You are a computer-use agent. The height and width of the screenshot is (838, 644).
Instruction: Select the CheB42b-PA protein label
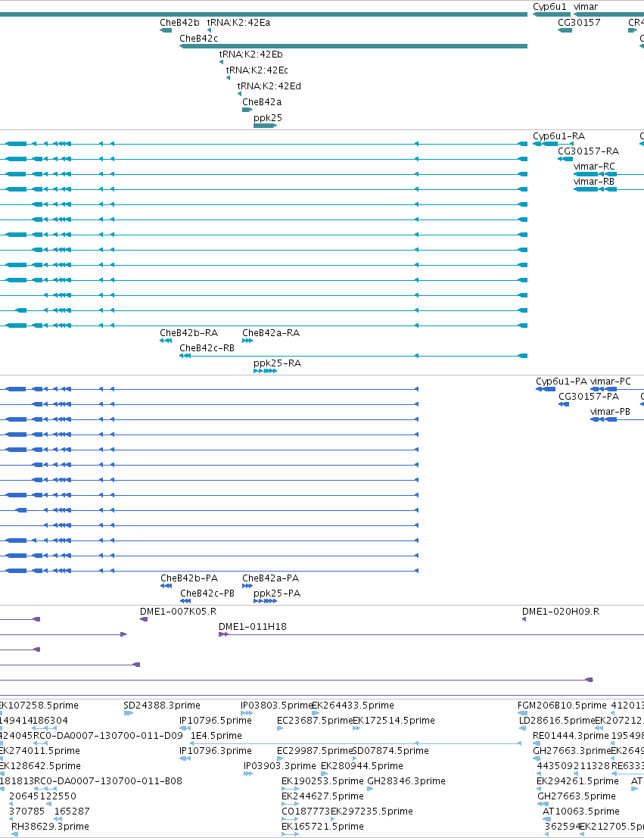tap(189, 578)
